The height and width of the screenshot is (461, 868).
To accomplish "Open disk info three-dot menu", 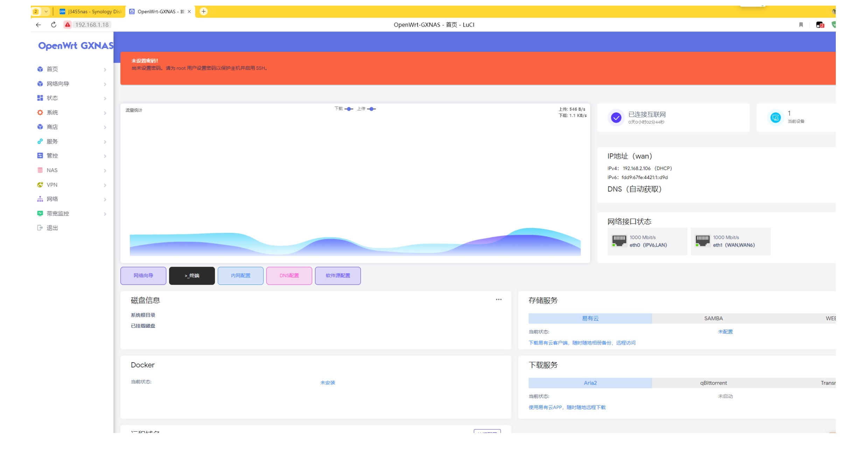I will pyautogui.click(x=498, y=300).
